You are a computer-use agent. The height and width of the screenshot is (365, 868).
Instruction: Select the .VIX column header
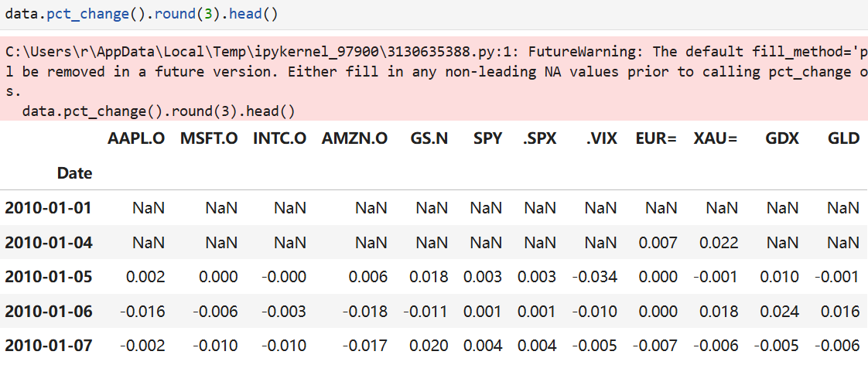[x=602, y=139]
